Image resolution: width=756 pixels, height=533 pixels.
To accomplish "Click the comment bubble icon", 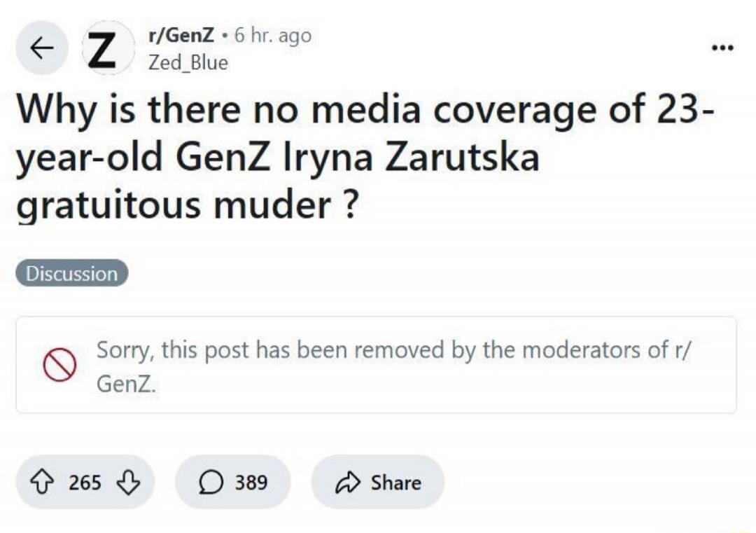I will pyautogui.click(x=211, y=482).
